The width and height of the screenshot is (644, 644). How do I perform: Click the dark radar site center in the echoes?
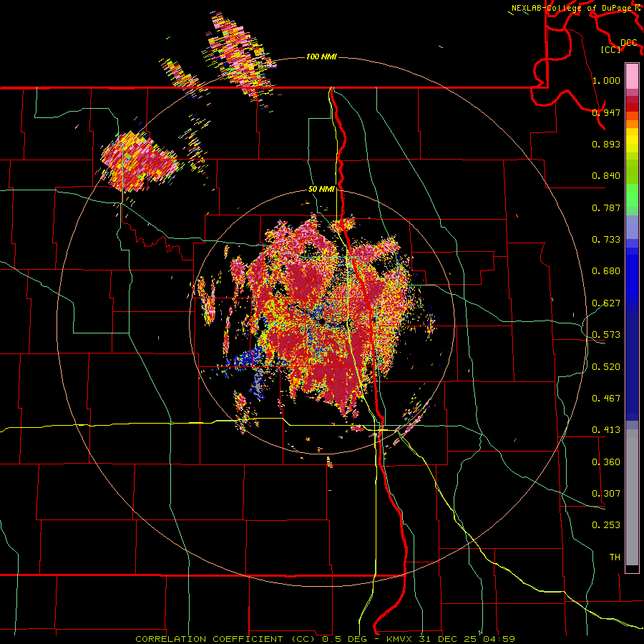click(321, 321)
